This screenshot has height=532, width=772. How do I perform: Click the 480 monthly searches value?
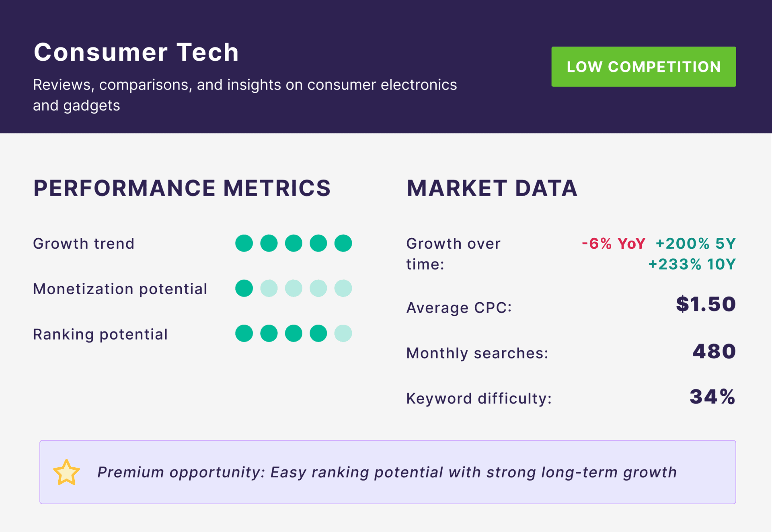pos(714,352)
